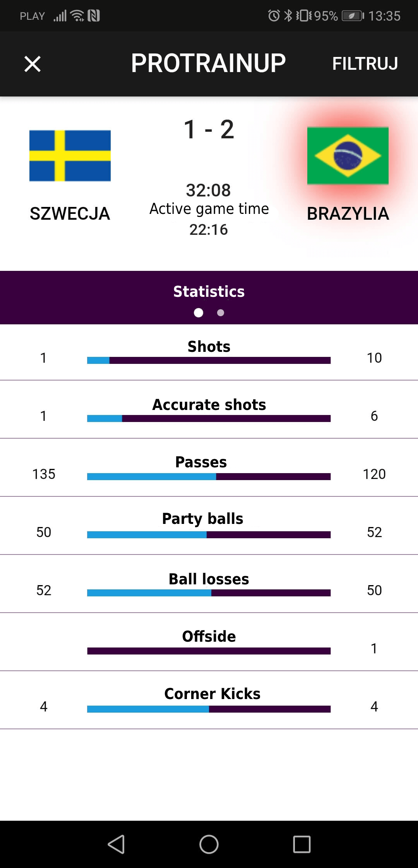Tap the Sweden flag icon
The height and width of the screenshot is (868, 418).
(x=70, y=156)
